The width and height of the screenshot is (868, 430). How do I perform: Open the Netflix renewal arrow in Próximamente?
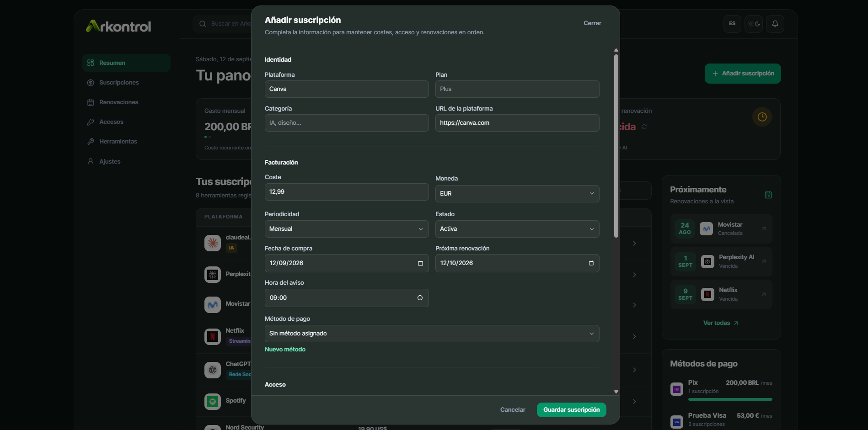pyautogui.click(x=764, y=294)
